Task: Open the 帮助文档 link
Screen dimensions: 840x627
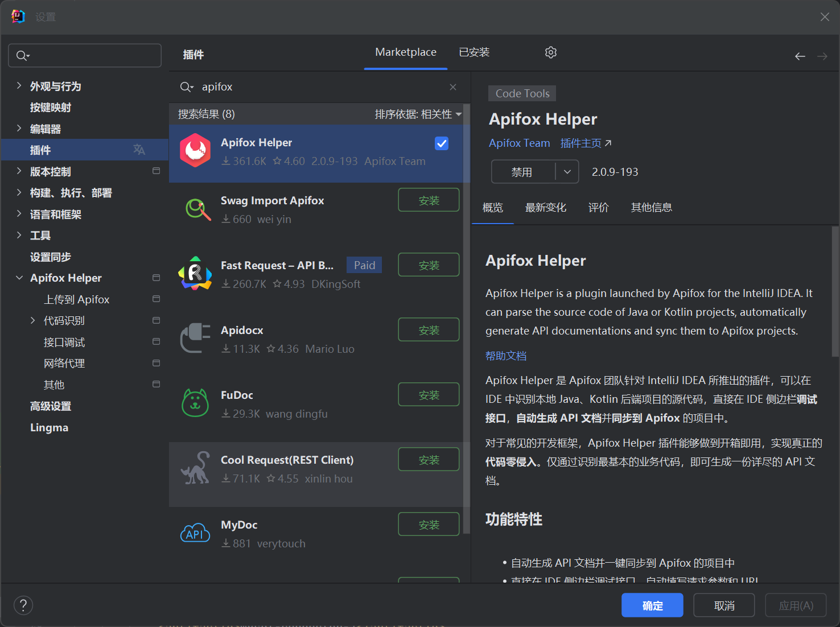Action: tap(506, 356)
